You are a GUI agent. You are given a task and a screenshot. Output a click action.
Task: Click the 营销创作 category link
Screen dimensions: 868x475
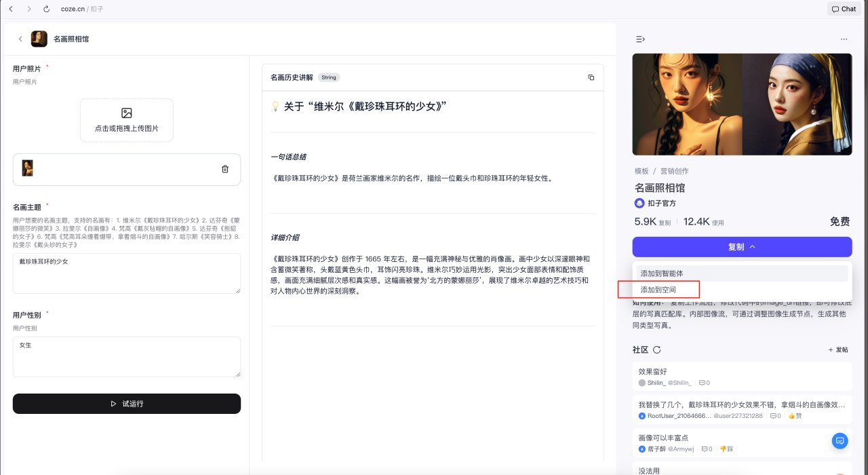tap(675, 171)
